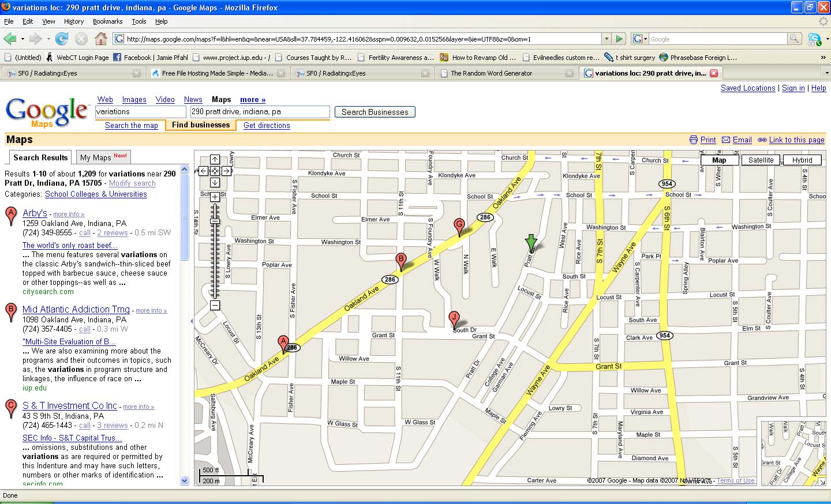The height and width of the screenshot is (504, 831).
Task: Open the Bookmarks menu
Action: click(107, 21)
